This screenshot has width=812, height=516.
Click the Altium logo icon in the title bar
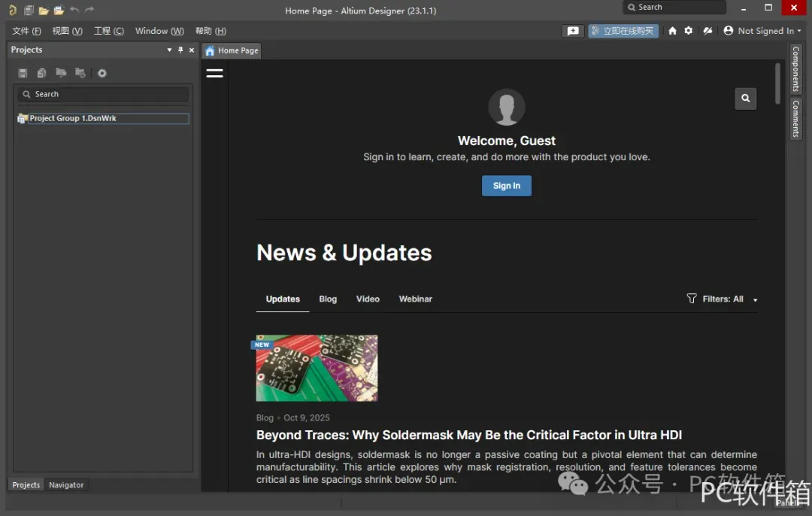13,10
